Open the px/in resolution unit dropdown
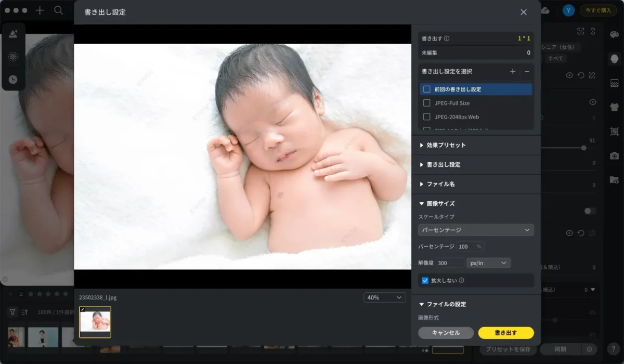 (x=488, y=263)
